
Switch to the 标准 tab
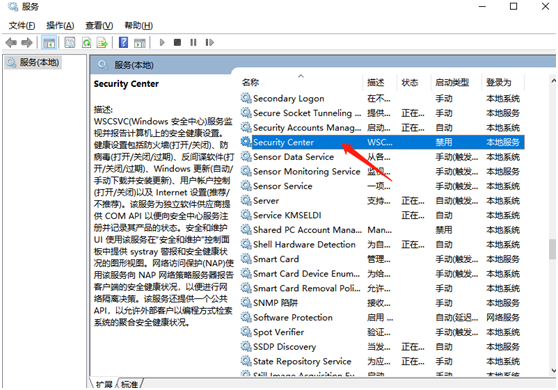129,384
